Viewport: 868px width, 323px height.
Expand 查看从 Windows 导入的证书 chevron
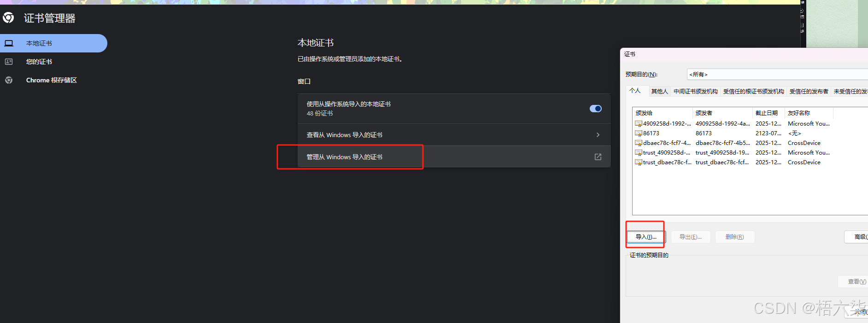(x=598, y=135)
